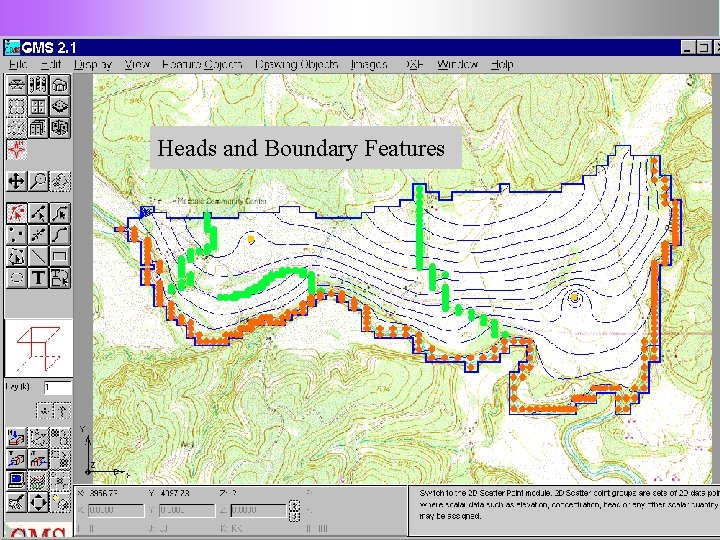
Task: Open the DXF menu
Action: (414, 64)
